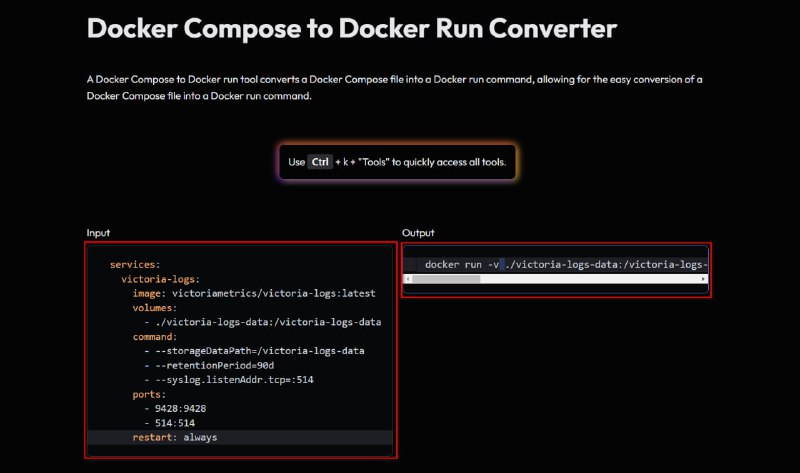
Task: Click the horizontal scrollbar thumb in the Output box
Action: click(446, 279)
